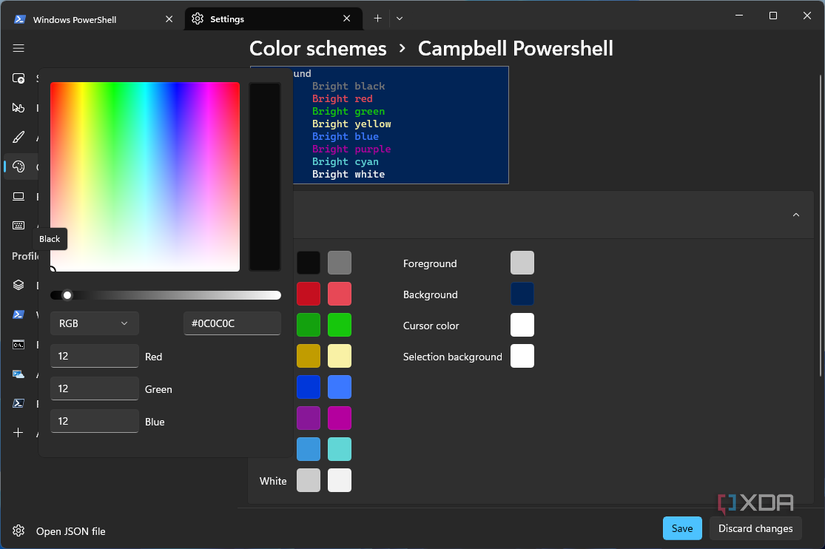Viewport: 825px width, 549px height.
Task: Open Startup settings in sidebar
Action: point(18,78)
